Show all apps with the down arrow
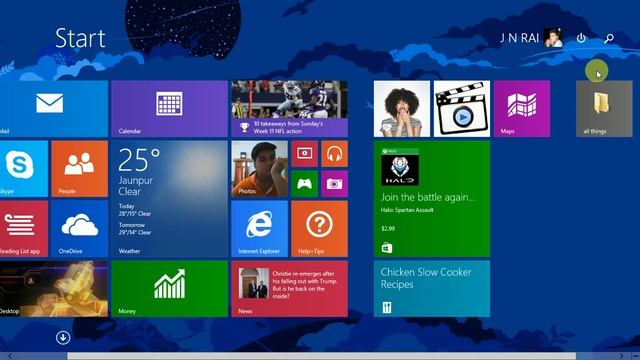This screenshot has height=360, width=640. pos(63,338)
